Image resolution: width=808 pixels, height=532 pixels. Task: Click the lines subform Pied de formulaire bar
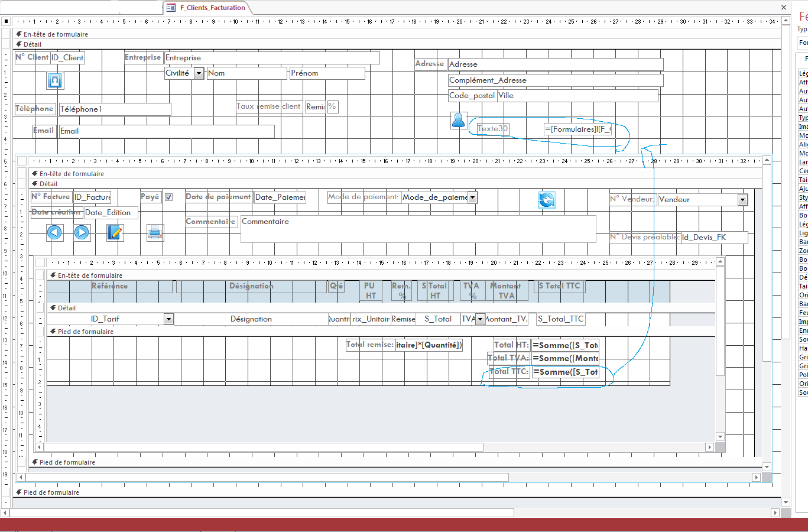381,332
